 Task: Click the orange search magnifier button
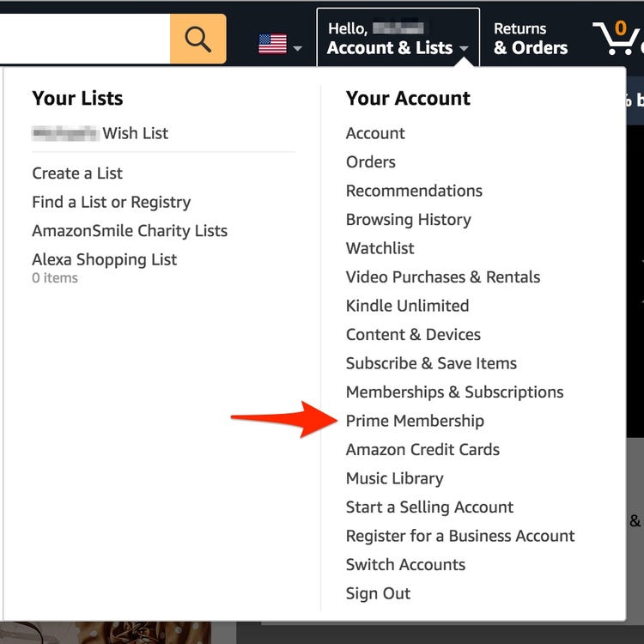tap(198, 39)
